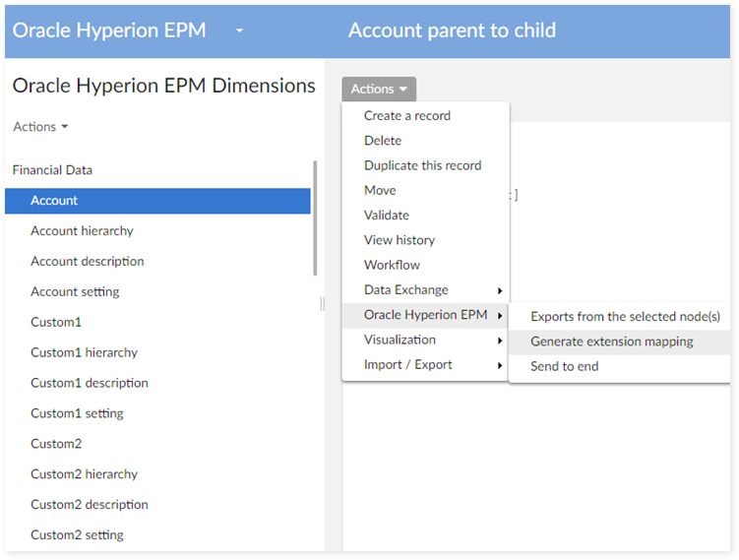Select Validate in the Actions menu
This screenshot has width=739, height=560.
pyautogui.click(x=387, y=215)
